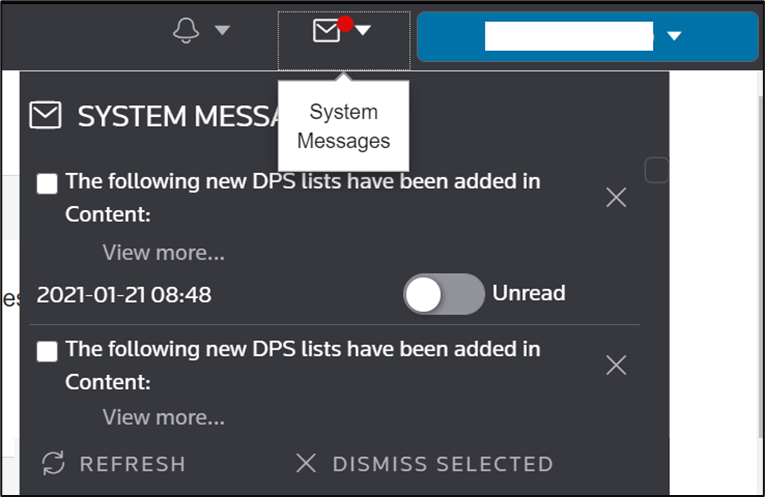Click the envelope icon beside the System Messages heading
765x497 pixels.
coord(45,116)
